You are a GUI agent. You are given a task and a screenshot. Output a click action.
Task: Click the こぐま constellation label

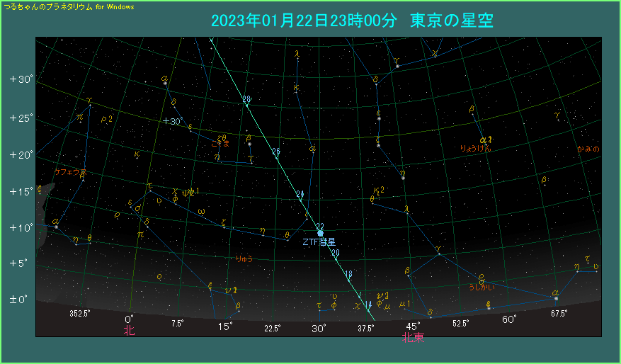coord(220,144)
